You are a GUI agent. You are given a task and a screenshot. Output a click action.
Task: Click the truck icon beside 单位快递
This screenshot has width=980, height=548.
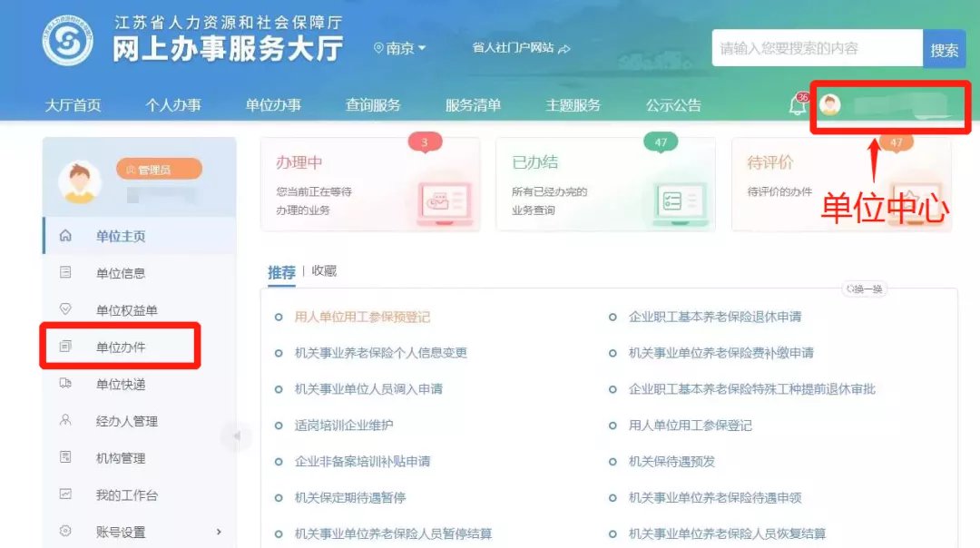click(x=65, y=383)
